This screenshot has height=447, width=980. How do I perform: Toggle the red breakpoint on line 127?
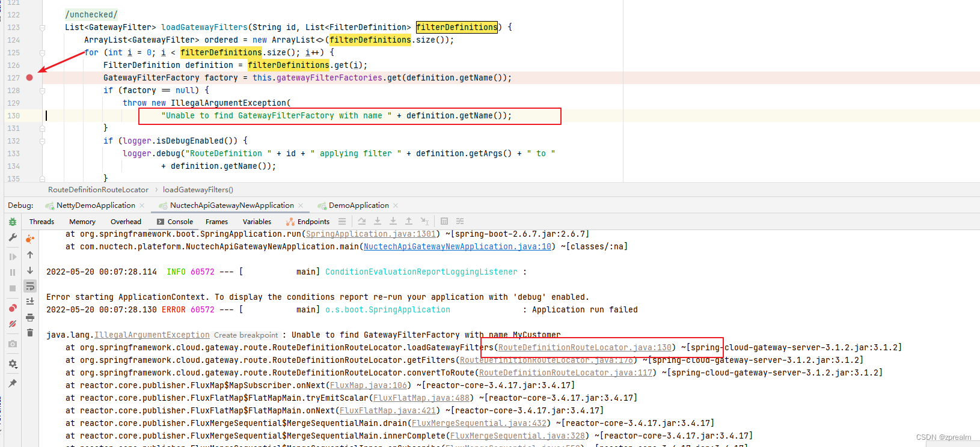(x=29, y=78)
